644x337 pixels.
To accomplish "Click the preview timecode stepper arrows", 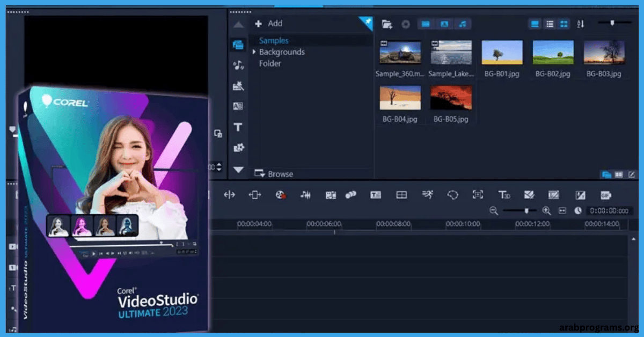I will click(219, 167).
